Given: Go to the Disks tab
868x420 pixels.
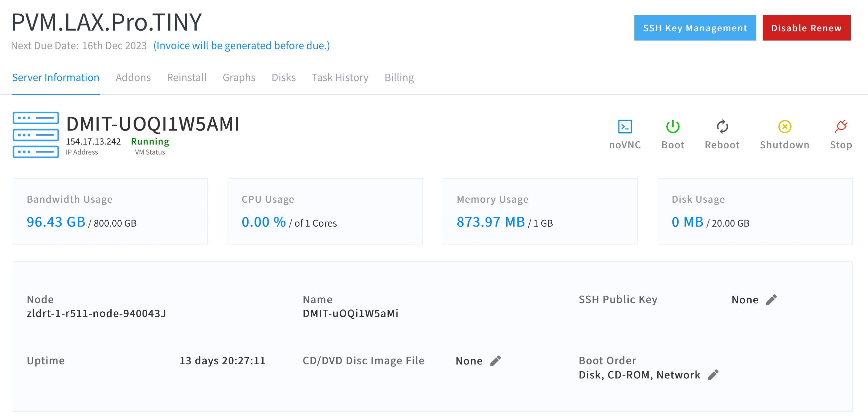Looking at the screenshot, I should (284, 77).
